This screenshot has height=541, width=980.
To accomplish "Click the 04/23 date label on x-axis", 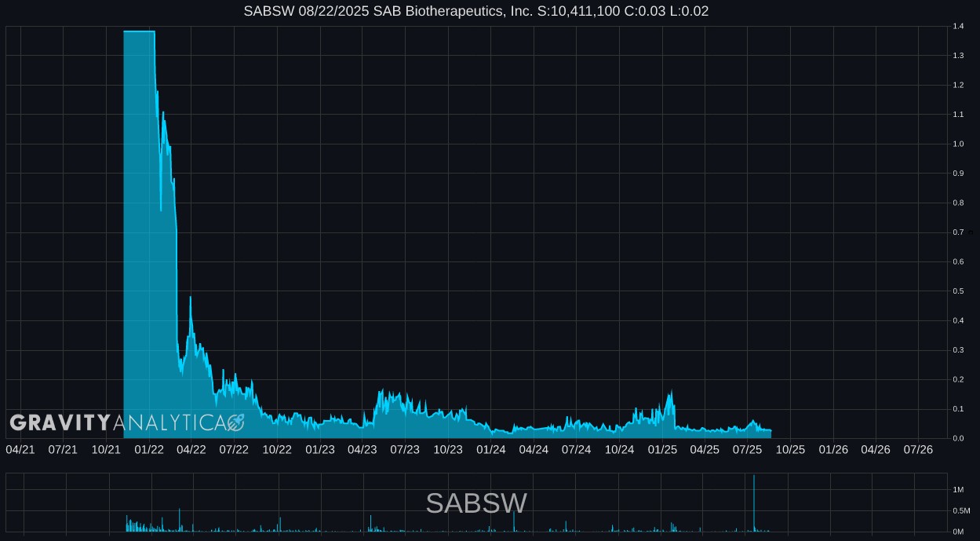I will point(362,449).
